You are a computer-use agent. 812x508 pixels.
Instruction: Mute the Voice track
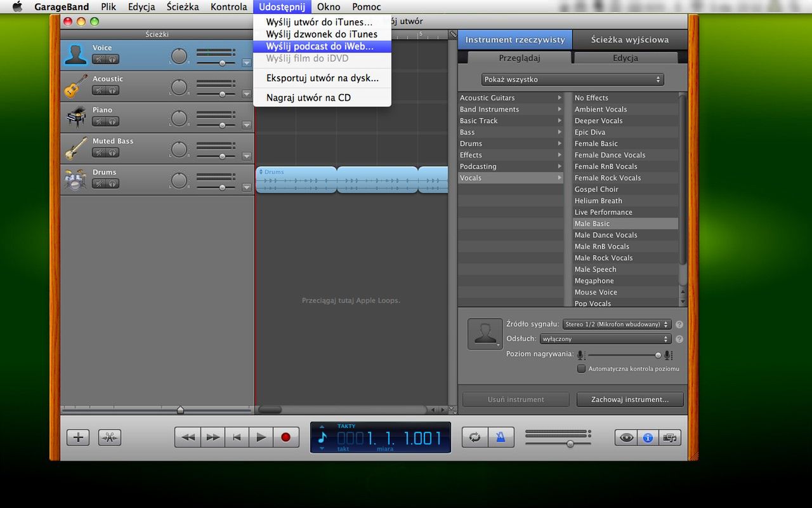coord(99,59)
